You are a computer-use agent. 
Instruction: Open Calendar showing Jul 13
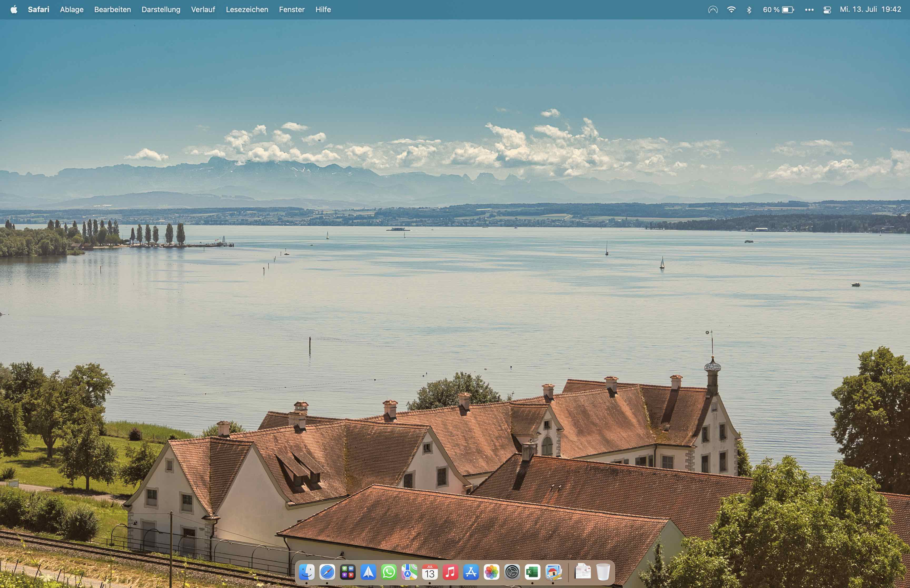[430, 572]
